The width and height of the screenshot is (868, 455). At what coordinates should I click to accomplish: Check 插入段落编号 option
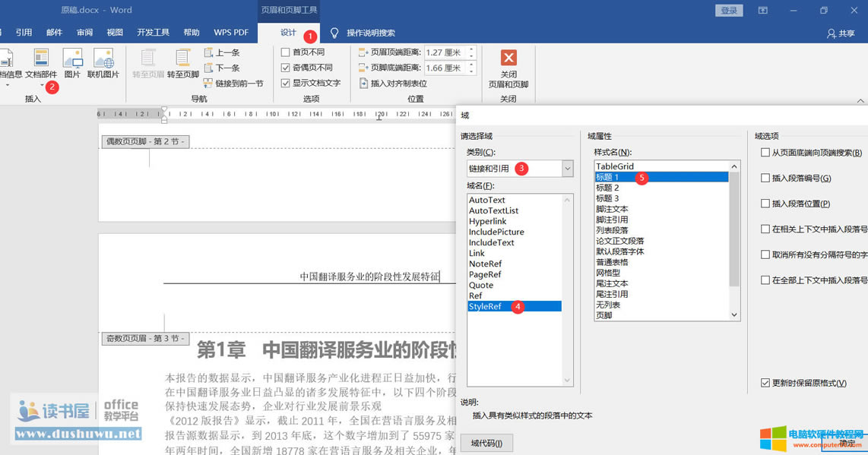point(765,179)
